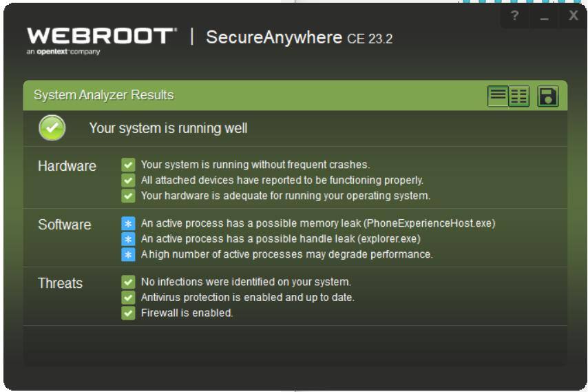The image size is (588, 392).
Task: Select the Hardware section label
Action: tap(67, 166)
